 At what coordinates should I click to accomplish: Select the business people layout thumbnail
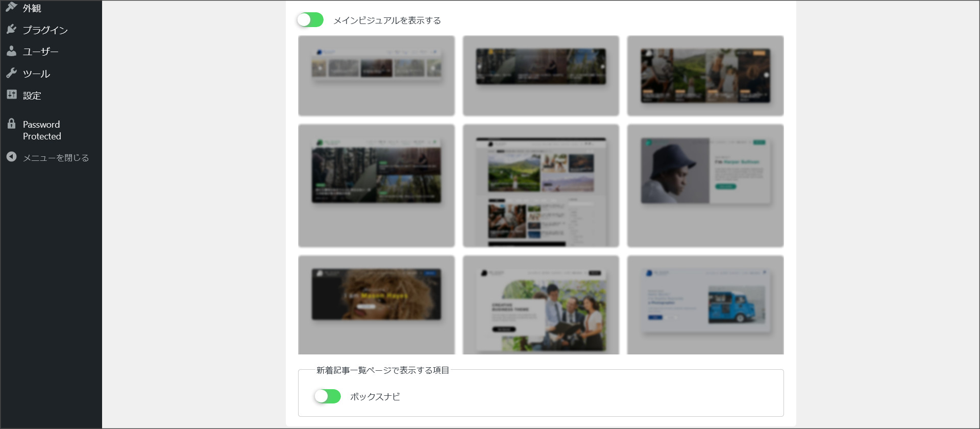coord(541,305)
